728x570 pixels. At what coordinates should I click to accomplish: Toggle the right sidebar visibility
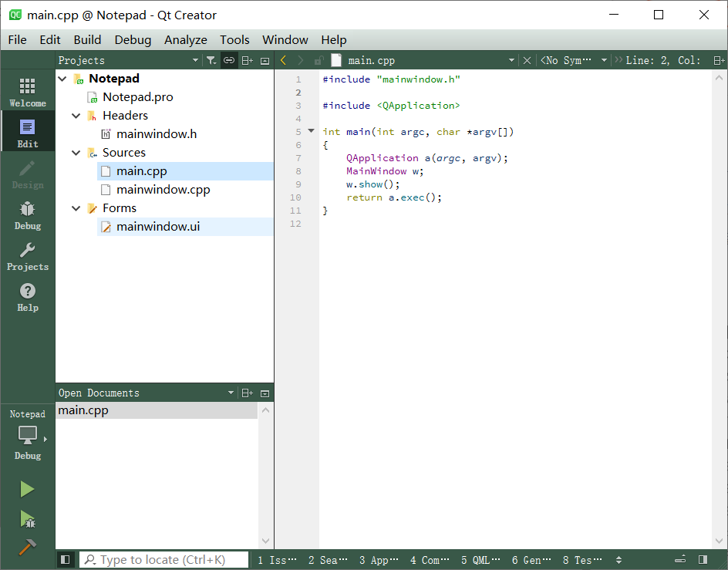pos(703,559)
